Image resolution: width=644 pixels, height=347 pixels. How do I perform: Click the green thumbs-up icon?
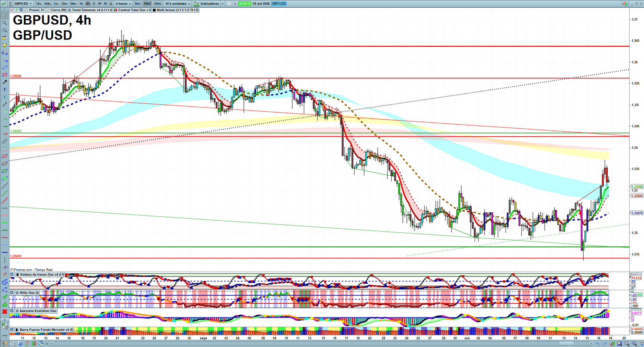[4, 304]
